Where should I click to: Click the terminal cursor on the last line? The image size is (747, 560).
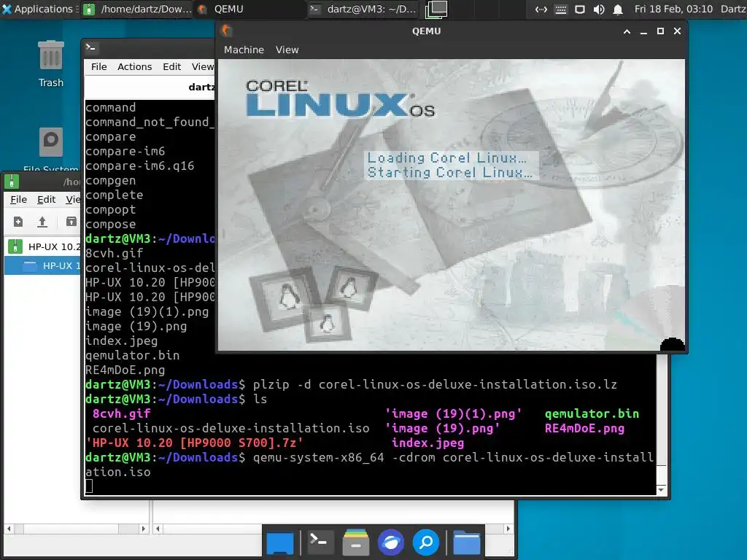click(x=89, y=486)
